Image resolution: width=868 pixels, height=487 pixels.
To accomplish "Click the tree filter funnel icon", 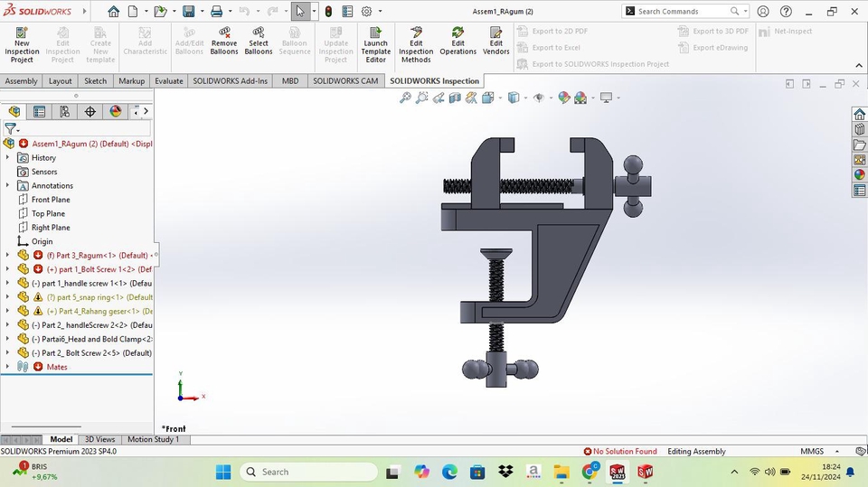I will coord(11,129).
